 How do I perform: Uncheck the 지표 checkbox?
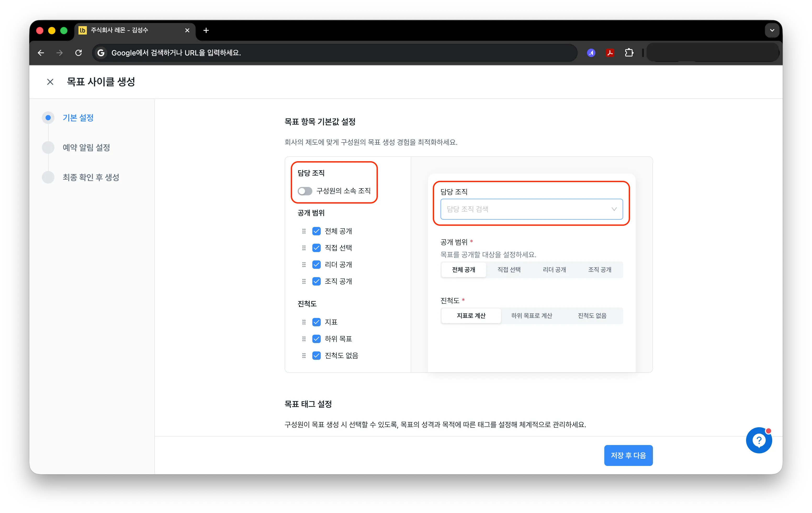(316, 322)
